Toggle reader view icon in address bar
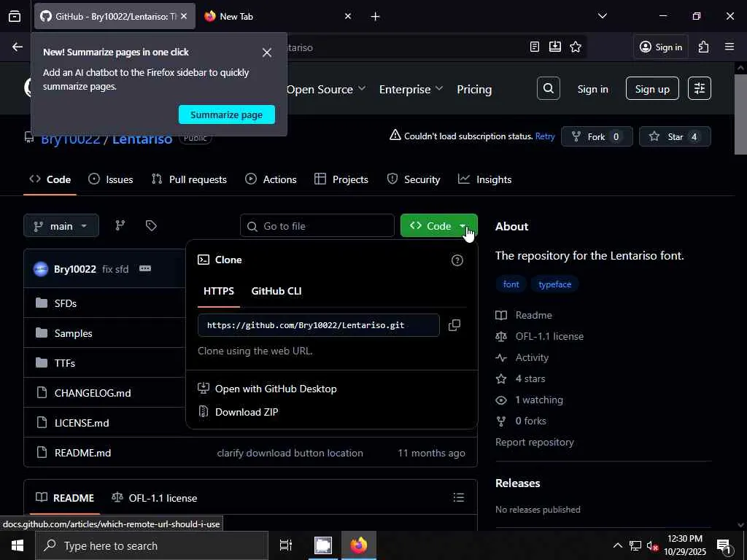The width and height of the screenshot is (747, 560). [535, 47]
